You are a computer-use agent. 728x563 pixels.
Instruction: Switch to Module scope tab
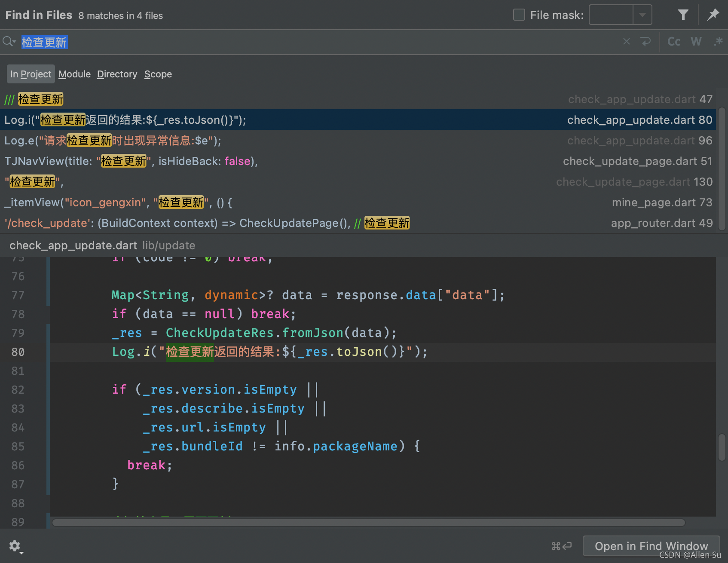pyautogui.click(x=75, y=74)
